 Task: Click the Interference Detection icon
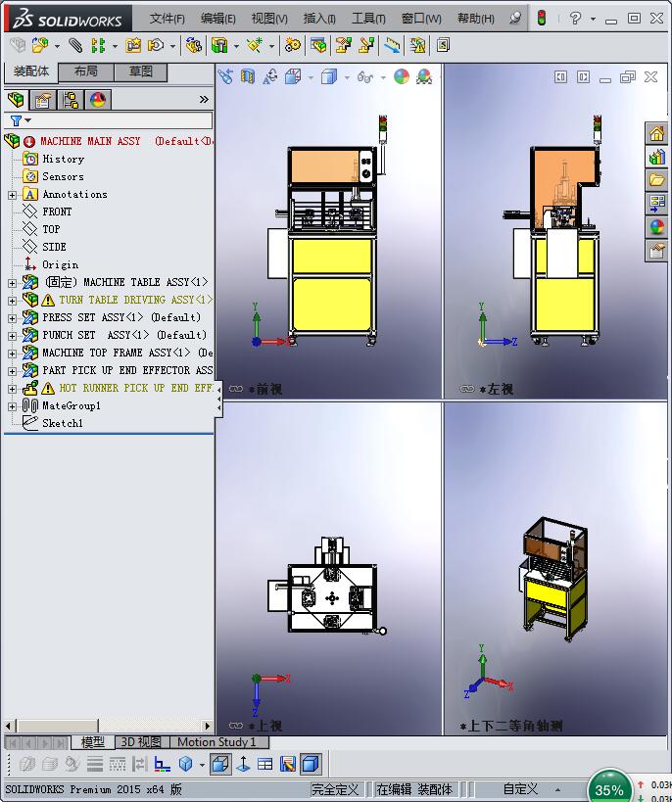click(x=393, y=45)
